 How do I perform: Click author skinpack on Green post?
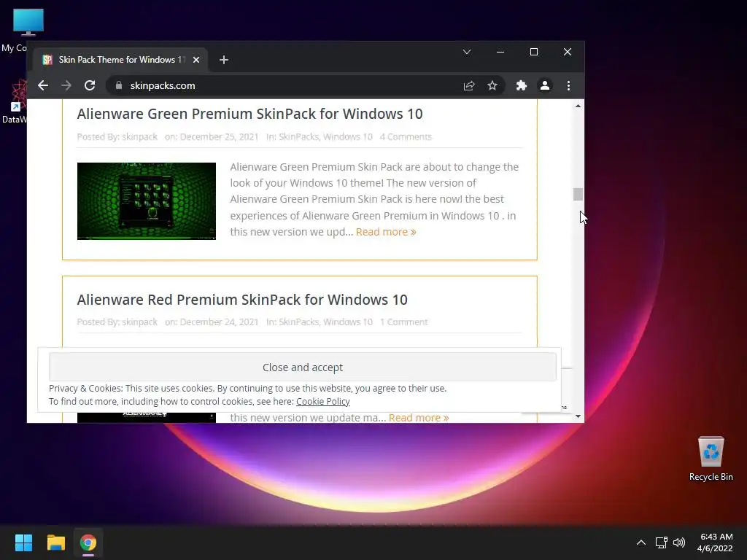click(x=139, y=137)
